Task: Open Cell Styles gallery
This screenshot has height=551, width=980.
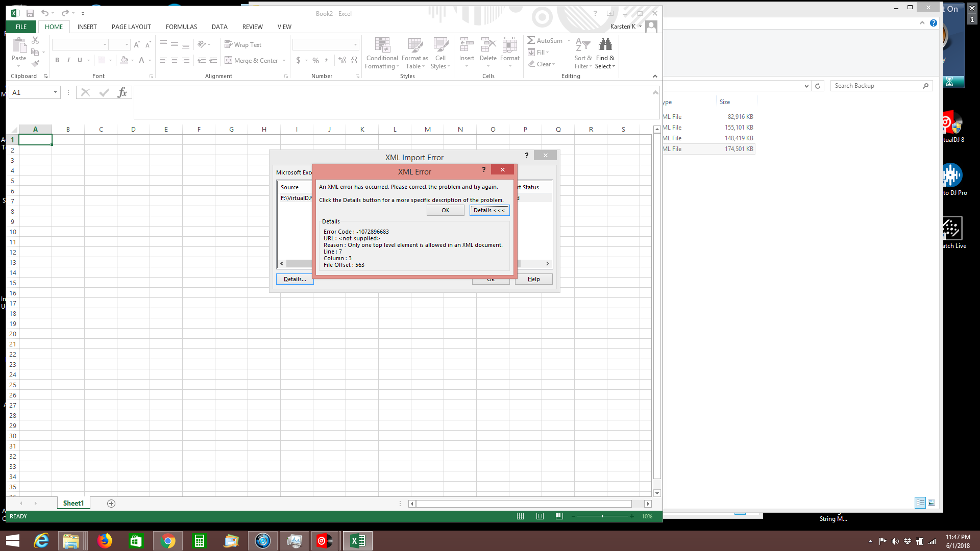Action: [440, 53]
